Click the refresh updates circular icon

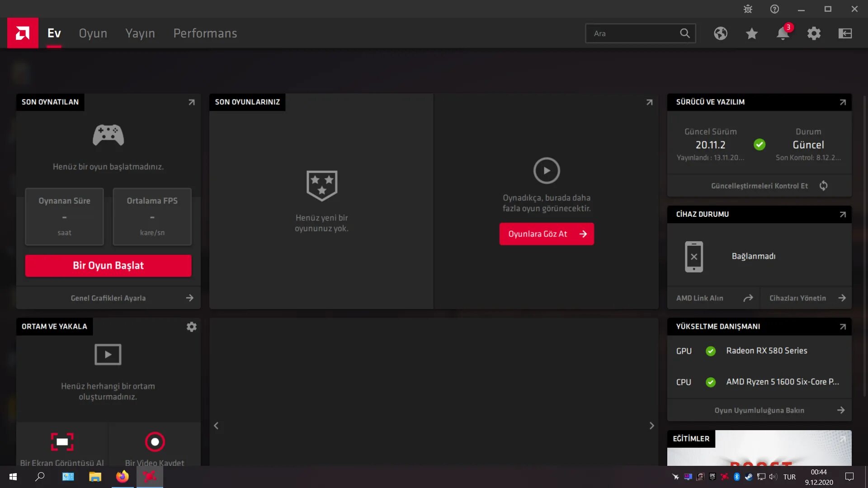824,186
